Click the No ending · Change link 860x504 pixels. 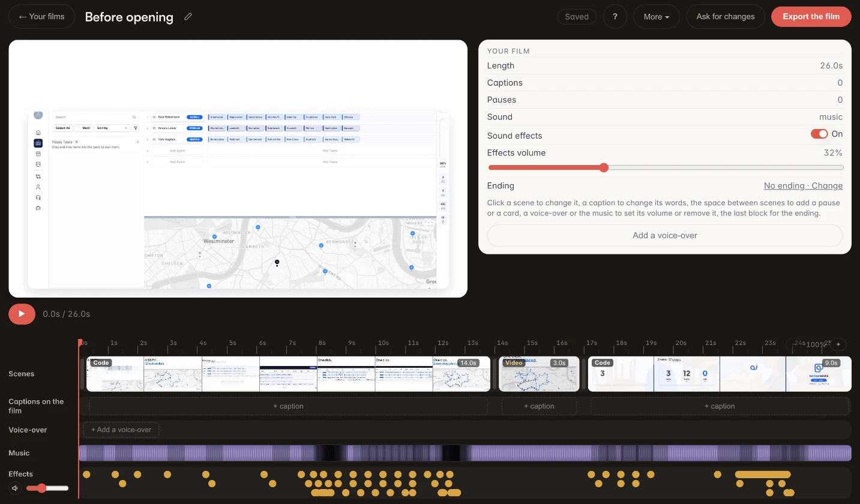tap(803, 186)
